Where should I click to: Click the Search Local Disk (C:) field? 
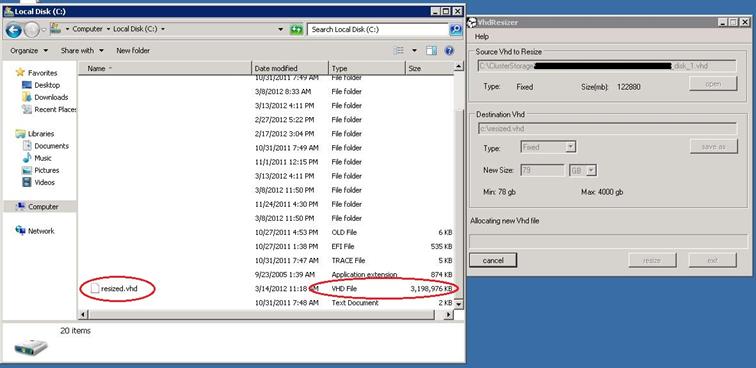pos(378,29)
